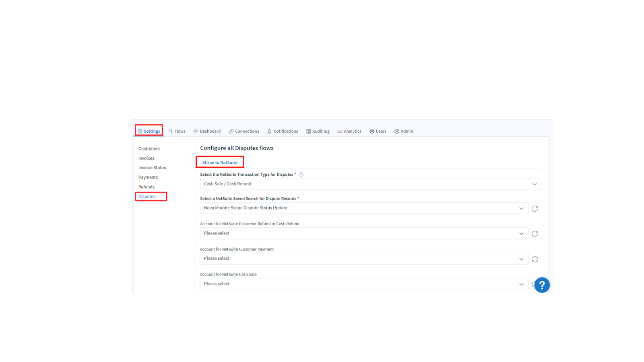Click the Audit log list icon
The height and width of the screenshot is (362, 644).
308,131
